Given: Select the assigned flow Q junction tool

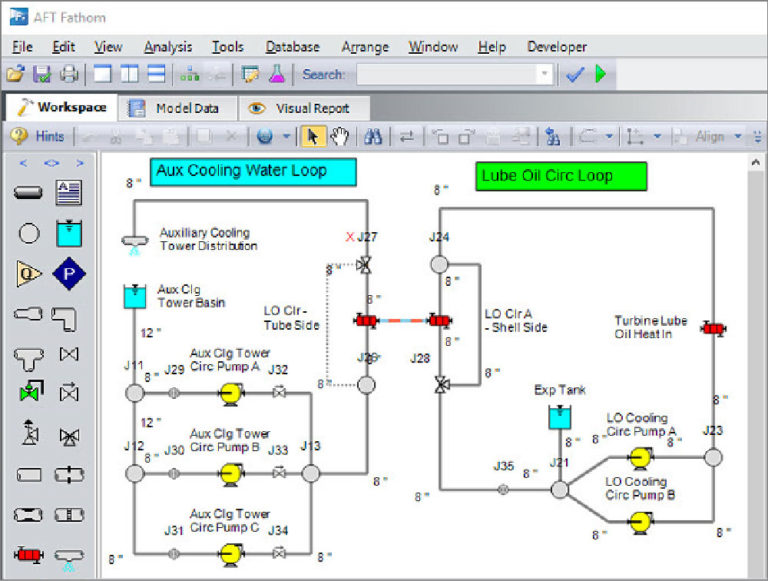Looking at the screenshot, I should point(28,273).
